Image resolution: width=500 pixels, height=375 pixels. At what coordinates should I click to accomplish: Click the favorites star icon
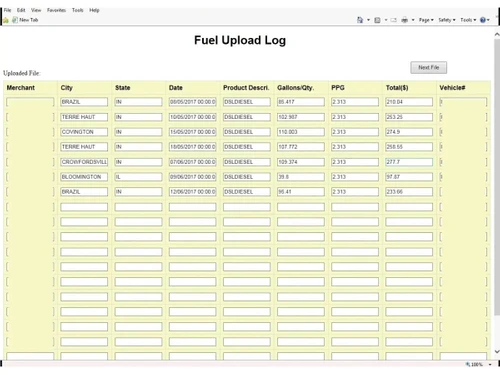(6, 20)
